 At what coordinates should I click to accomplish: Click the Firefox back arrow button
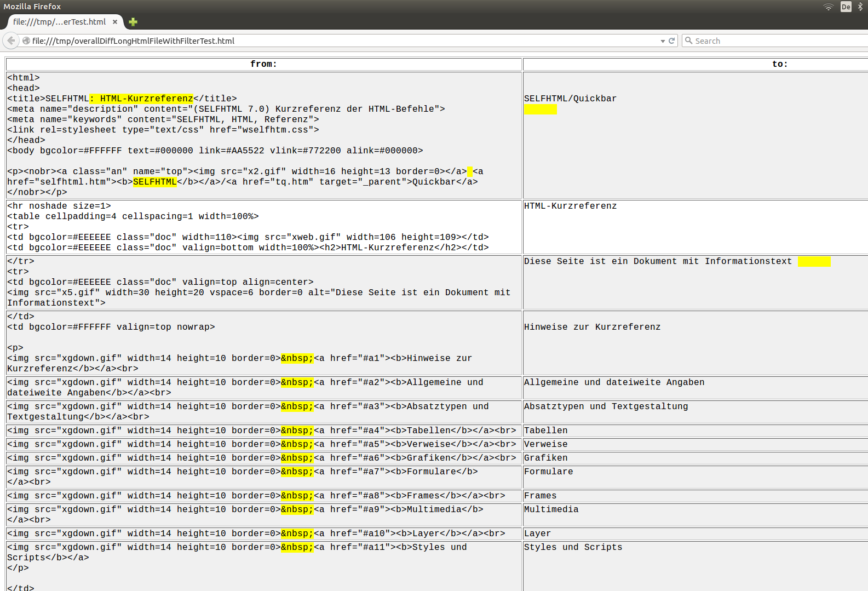click(11, 41)
